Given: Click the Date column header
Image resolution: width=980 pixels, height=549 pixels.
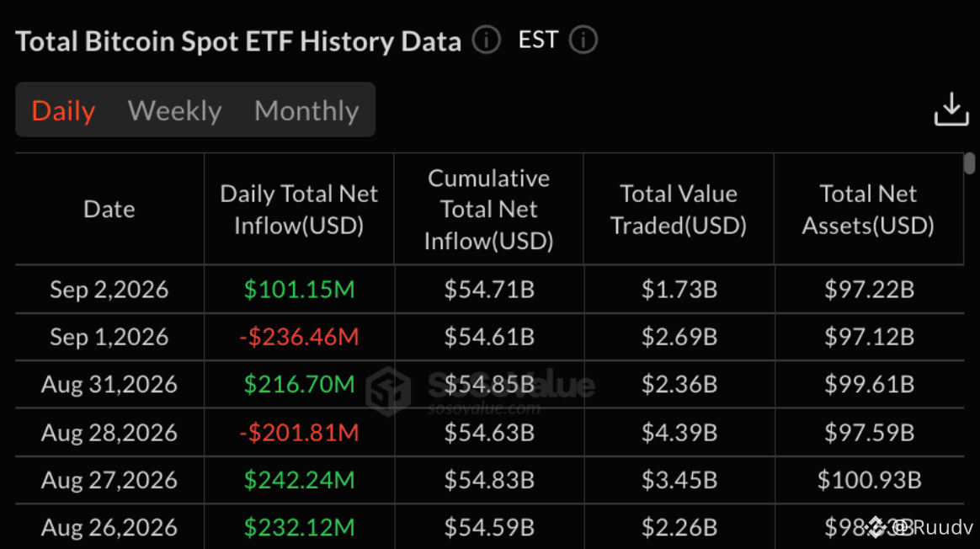Looking at the screenshot, I should point(109,209).
